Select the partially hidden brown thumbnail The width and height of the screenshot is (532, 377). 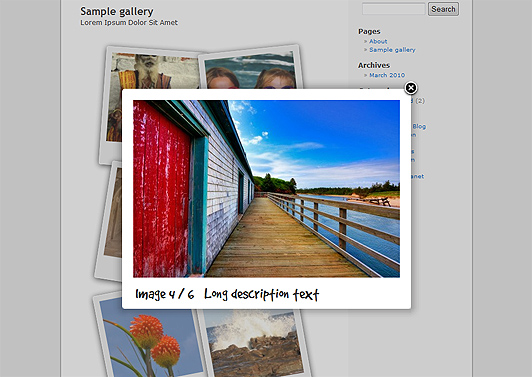coord(114,212)
